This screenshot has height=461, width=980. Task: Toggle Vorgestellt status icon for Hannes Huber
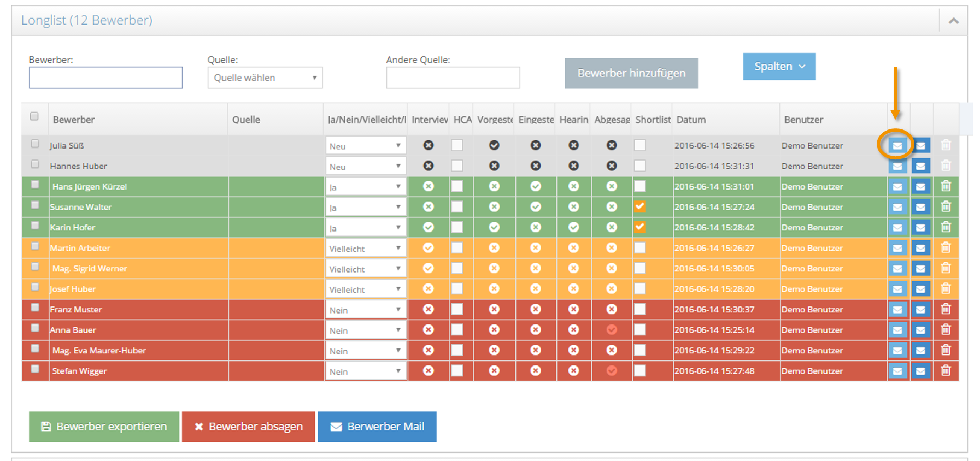click(x=494, y=166)
